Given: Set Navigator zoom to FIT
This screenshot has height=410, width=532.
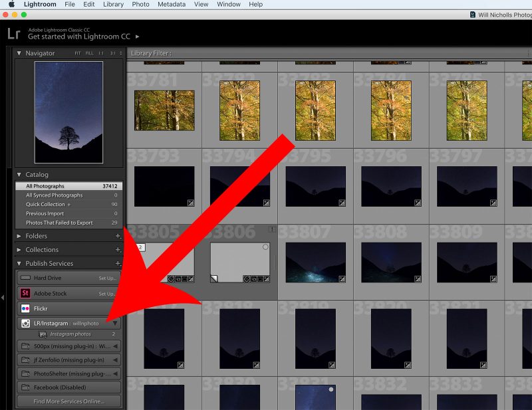Looking at the screenshot, I should (x=78, y=53).
